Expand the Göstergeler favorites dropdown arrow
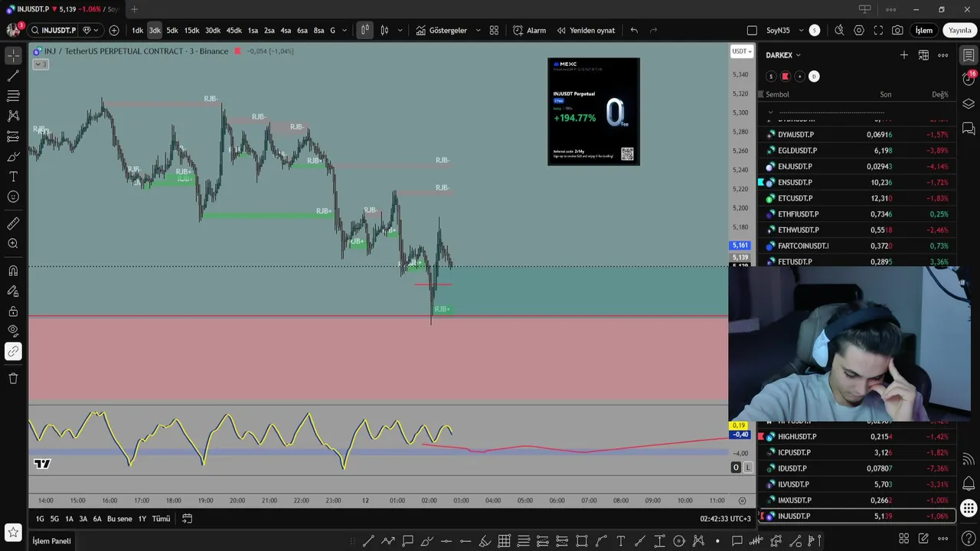This screenshot has width=980, height=551. pyautogui.click(x=478, y=31)
